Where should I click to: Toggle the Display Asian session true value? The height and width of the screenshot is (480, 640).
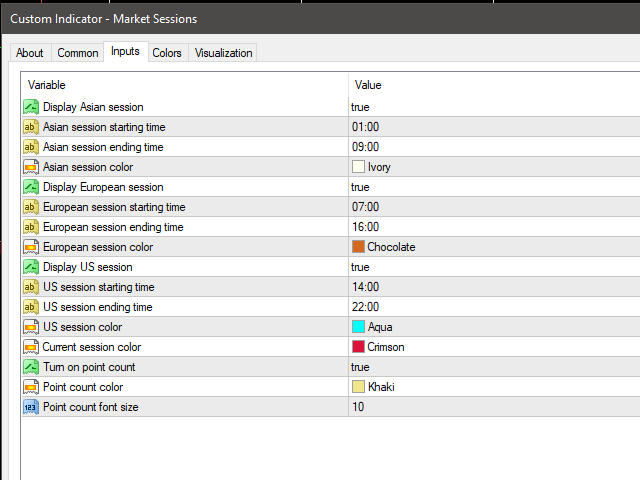click(x=360, y=107)
